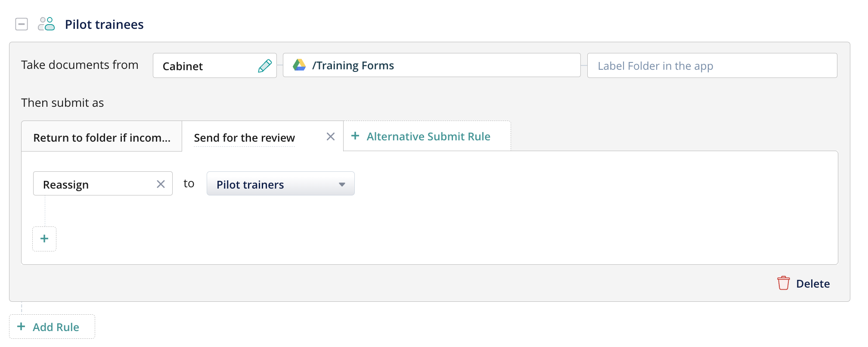868x347 pixels.
Task: Click the Pilot trainees group icon
Action: point(46,24)
